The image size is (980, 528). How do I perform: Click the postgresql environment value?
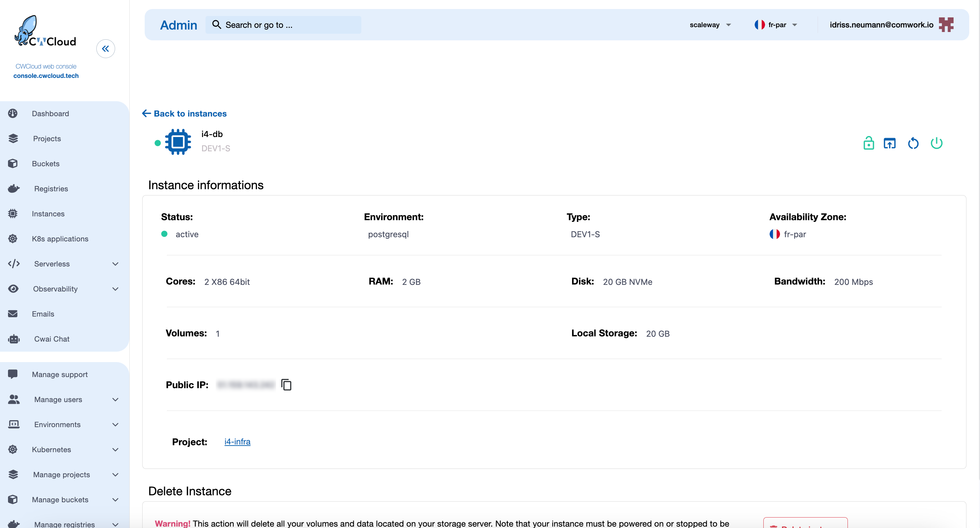[388, 234]
